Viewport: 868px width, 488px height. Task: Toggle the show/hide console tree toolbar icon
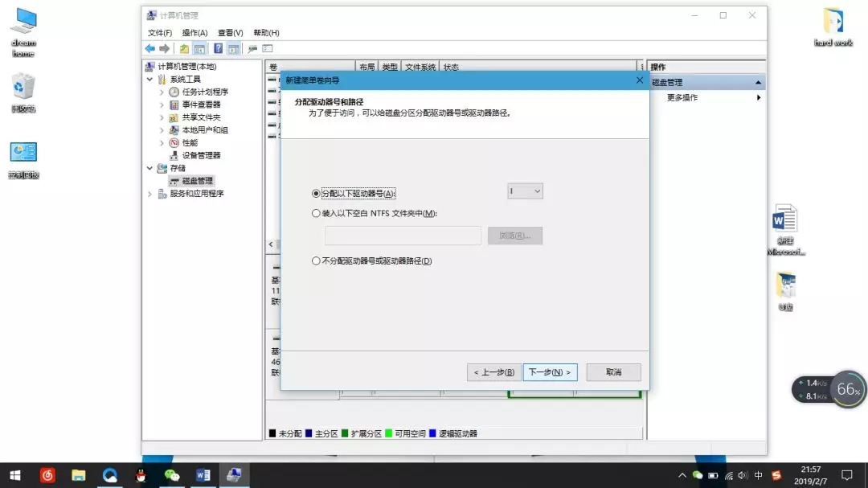(x=199, y=48)
